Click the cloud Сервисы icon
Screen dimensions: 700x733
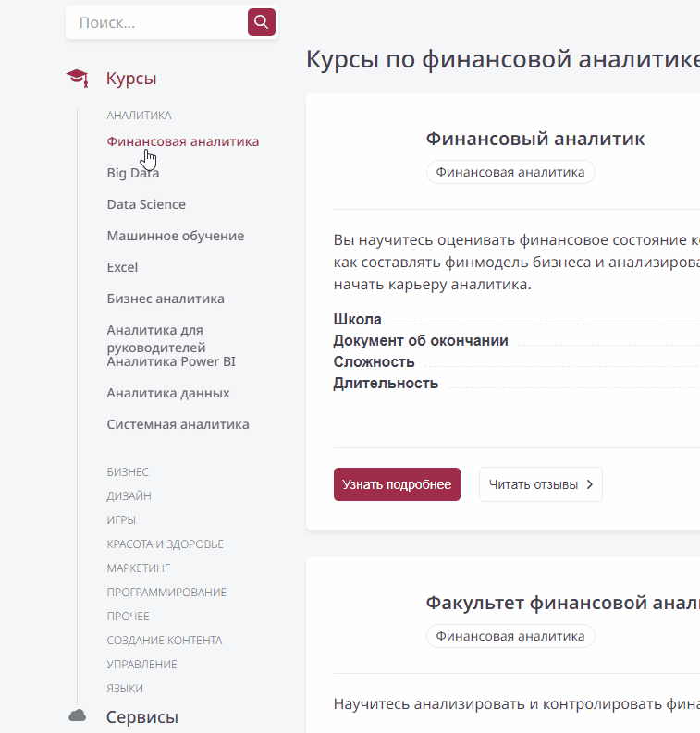[77, 715]
